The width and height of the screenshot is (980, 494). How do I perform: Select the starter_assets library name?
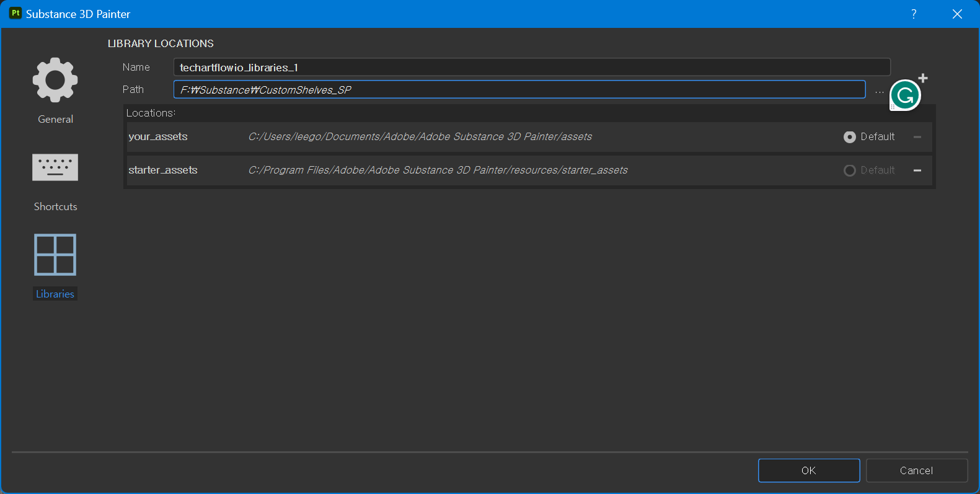[x=163, y=170]
